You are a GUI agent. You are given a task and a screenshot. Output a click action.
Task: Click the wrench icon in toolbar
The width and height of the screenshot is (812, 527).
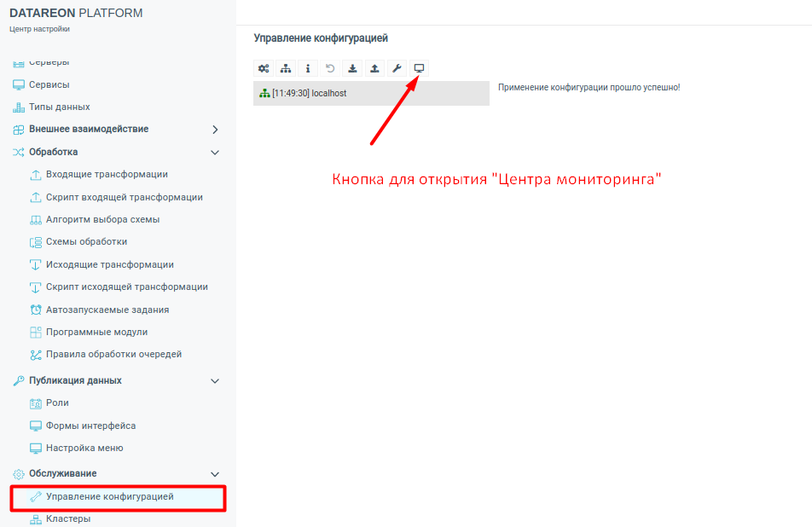(x=397, y=68)
